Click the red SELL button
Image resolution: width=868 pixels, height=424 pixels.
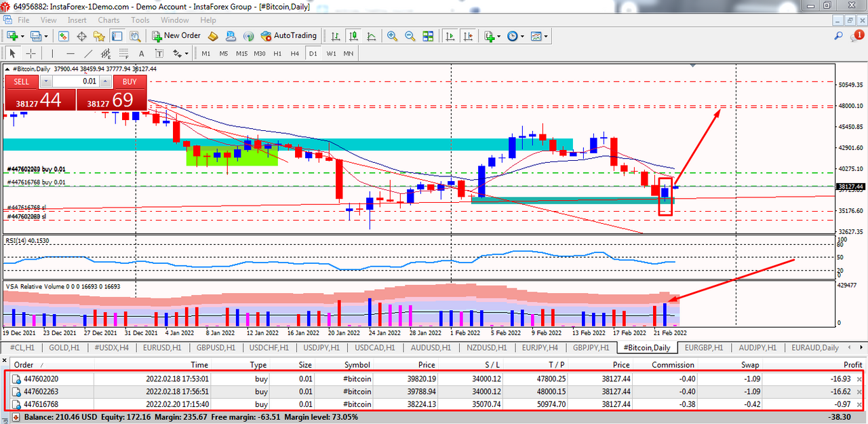point(22,81)
